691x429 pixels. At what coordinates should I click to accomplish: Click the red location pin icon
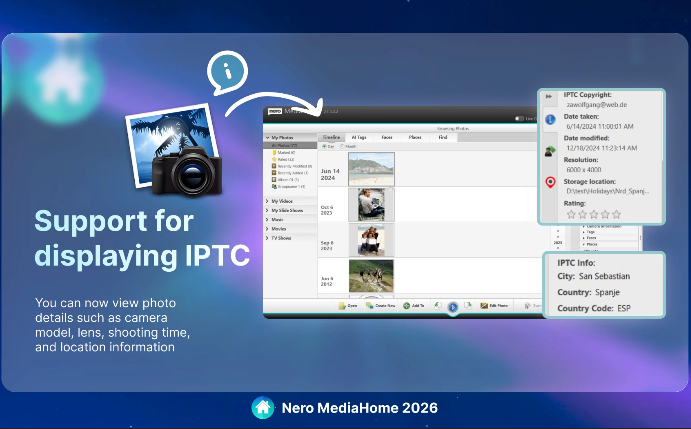pos(550,182)
